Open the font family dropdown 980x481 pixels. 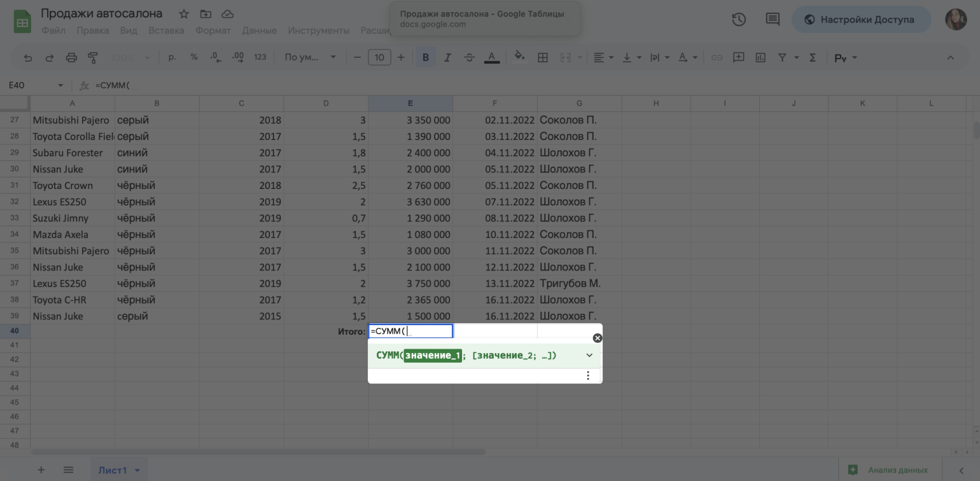(310, 58)
